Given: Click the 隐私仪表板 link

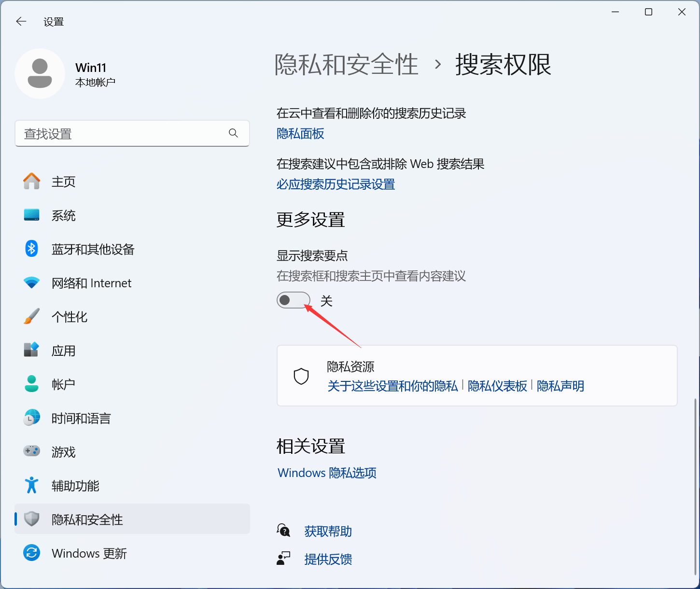Looking at the screenshot, I should 497,386.
